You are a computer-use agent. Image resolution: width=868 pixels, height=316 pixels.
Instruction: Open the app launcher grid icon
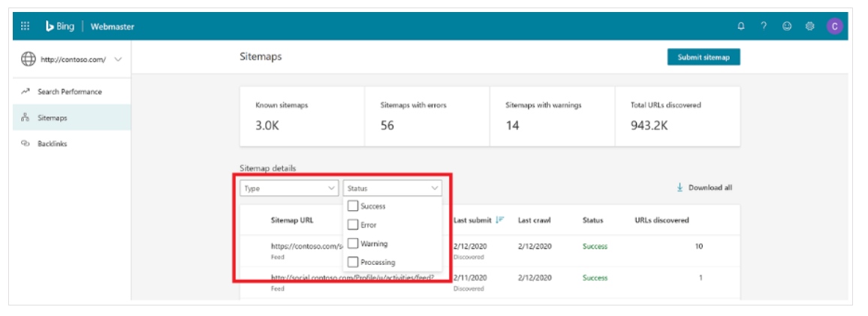pos(25,26)
